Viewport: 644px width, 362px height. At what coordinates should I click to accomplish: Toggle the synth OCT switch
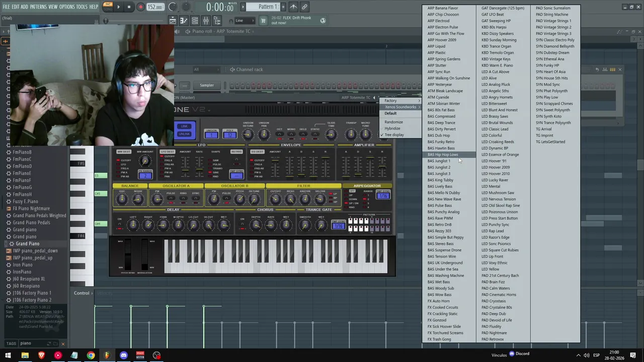[x=280, y=134]
